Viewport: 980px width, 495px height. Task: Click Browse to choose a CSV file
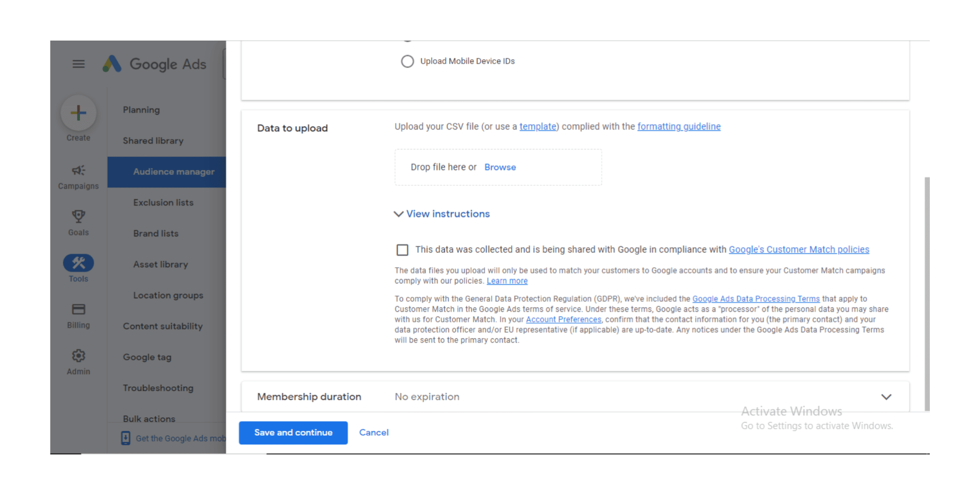(500, 167)
